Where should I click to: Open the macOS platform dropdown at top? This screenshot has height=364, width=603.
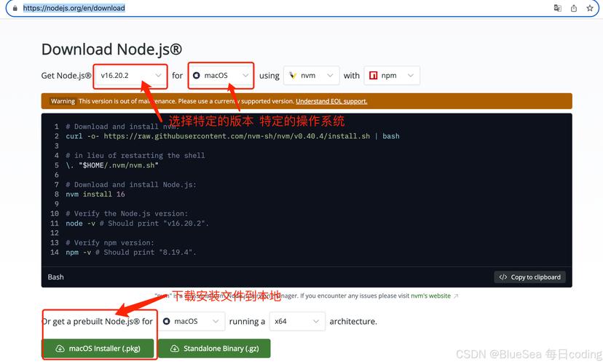click(221, 76)
